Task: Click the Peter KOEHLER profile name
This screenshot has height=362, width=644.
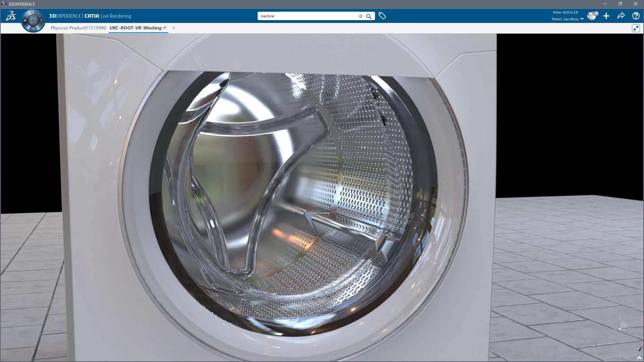Action: pyautogui.click(x=566, y=12)
